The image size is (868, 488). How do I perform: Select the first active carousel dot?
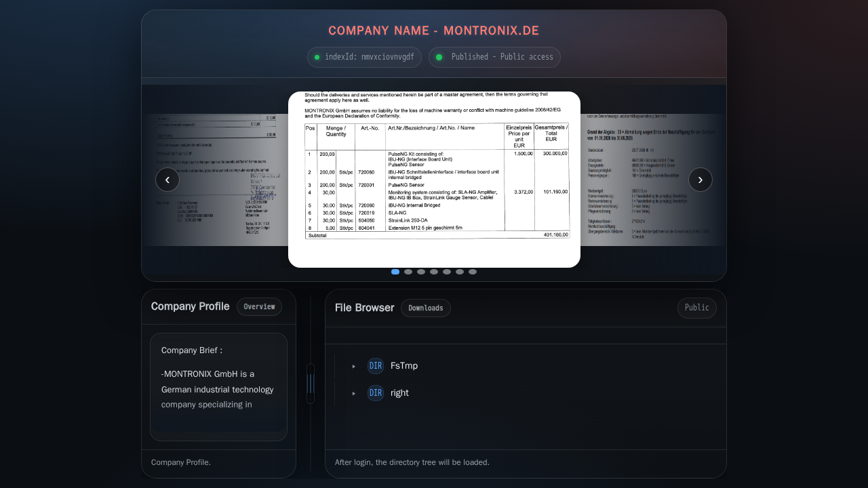pyautogui.click(x=395, y=272)
